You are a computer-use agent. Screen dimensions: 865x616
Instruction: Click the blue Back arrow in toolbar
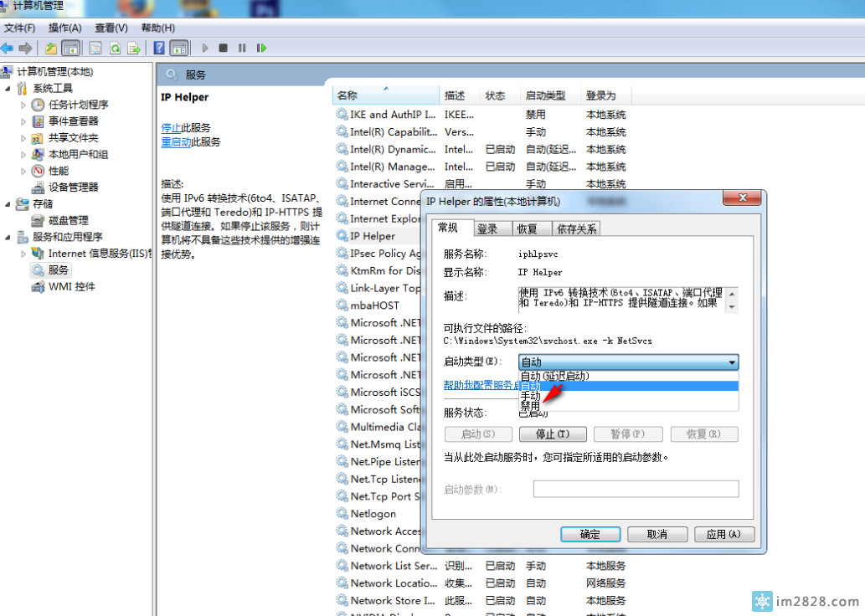point(8,48)
